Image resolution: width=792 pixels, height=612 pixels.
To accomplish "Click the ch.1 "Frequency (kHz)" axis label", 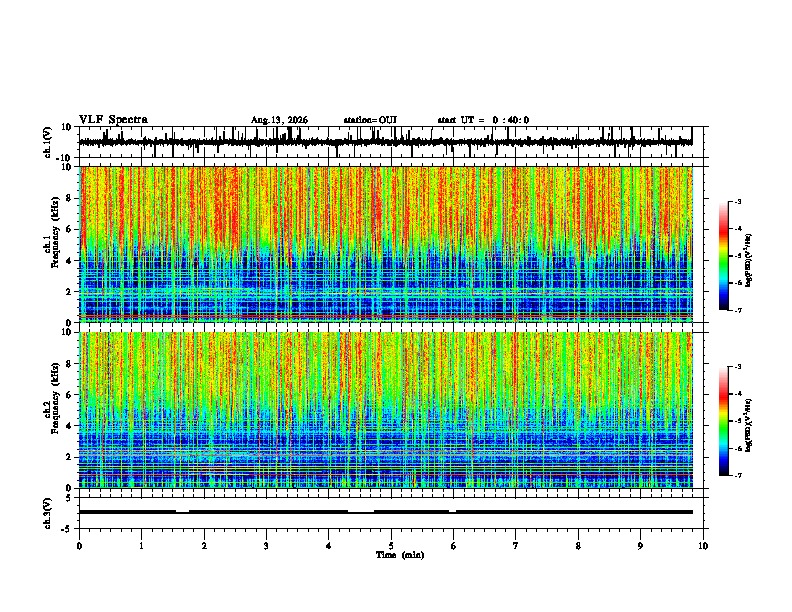I will [55, 232].
